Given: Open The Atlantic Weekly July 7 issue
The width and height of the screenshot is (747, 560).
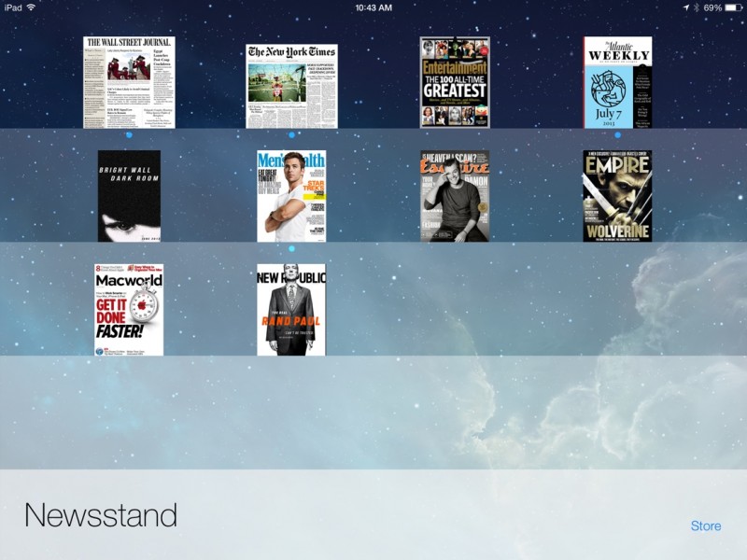Looking at the screenshot, I should pyautogui.click(x=617, y=82).
